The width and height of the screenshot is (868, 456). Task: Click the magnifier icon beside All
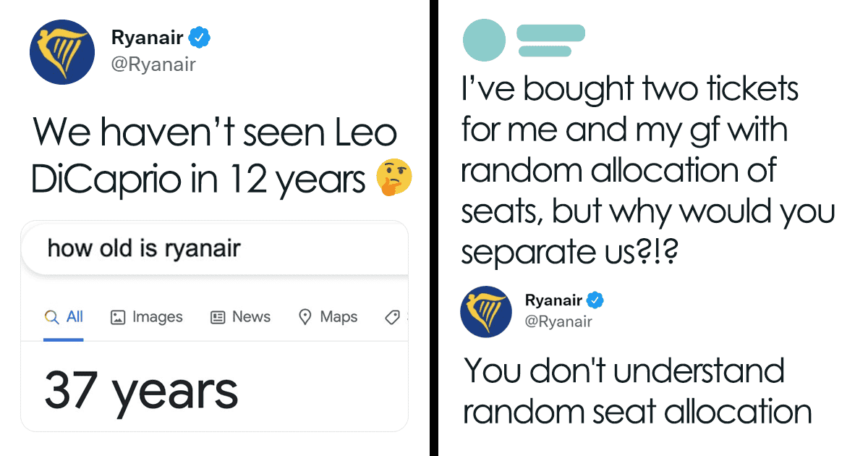tap(51, 317)
